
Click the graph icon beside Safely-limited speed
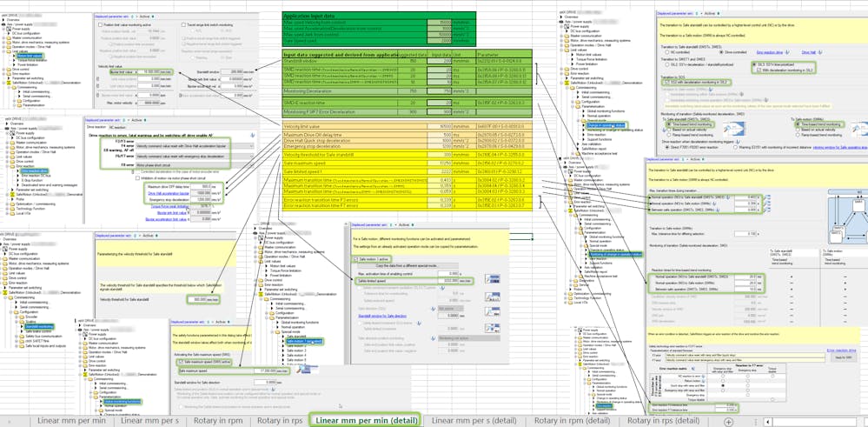point(492,278)
